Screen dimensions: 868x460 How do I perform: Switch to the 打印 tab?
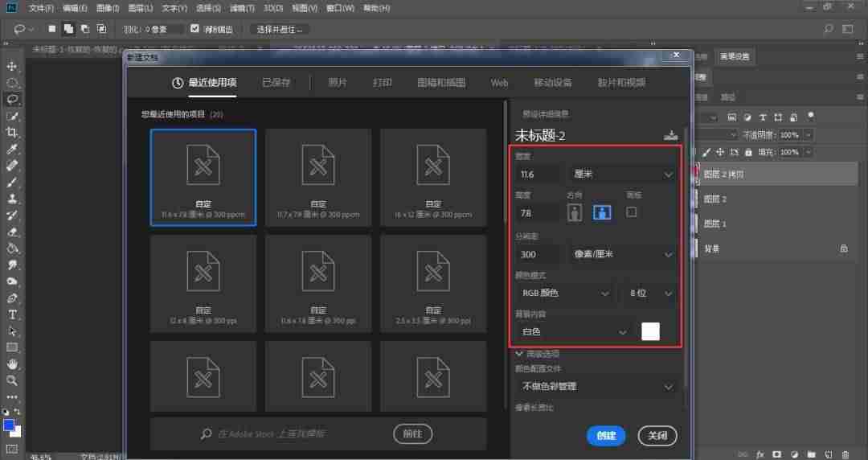(382, 83)
